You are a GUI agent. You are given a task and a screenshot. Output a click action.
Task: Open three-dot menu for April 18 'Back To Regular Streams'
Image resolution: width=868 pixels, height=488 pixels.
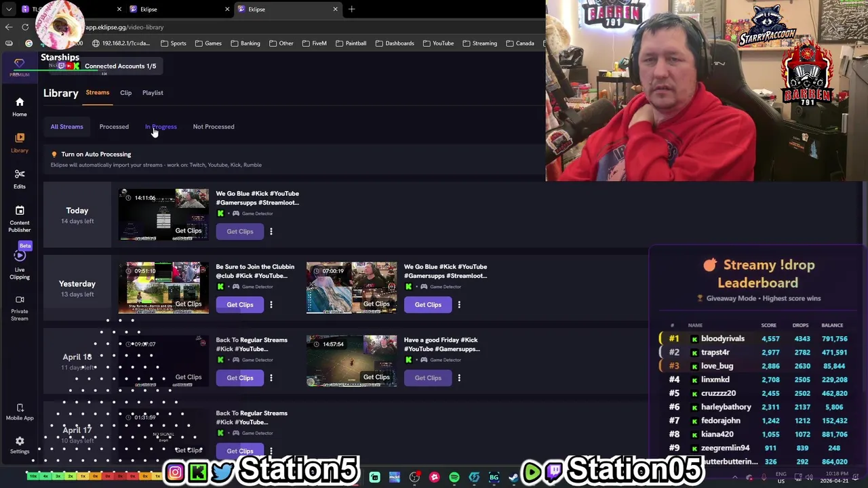click(x=271, y=378)
